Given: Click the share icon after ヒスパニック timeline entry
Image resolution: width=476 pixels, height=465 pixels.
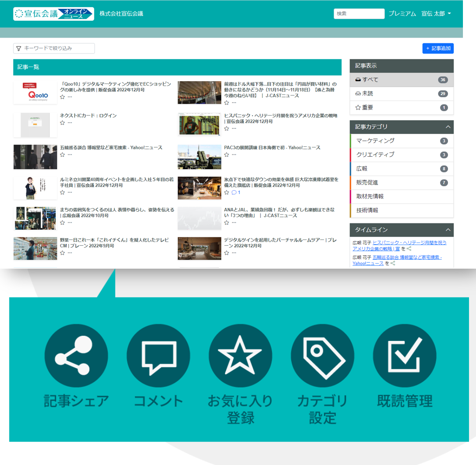Looking at the screenshot, I should pyautogui.click(x=409, y=249).
